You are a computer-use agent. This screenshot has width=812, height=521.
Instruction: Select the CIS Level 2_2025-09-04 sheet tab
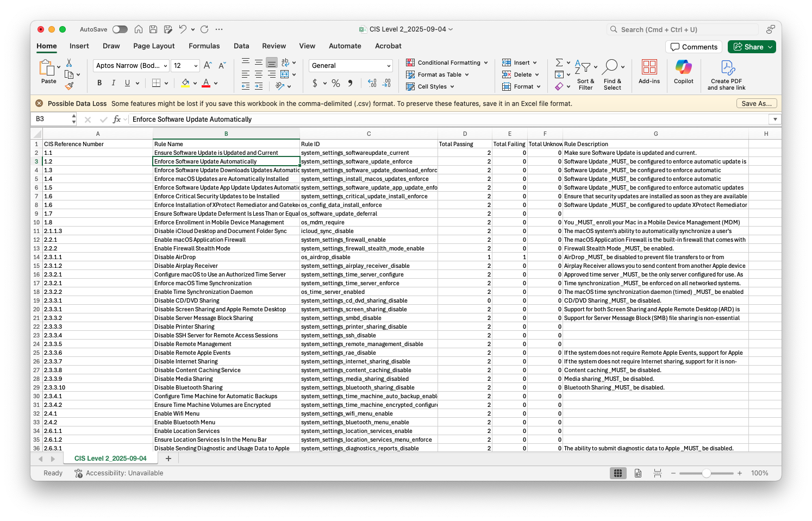(110, 459)
